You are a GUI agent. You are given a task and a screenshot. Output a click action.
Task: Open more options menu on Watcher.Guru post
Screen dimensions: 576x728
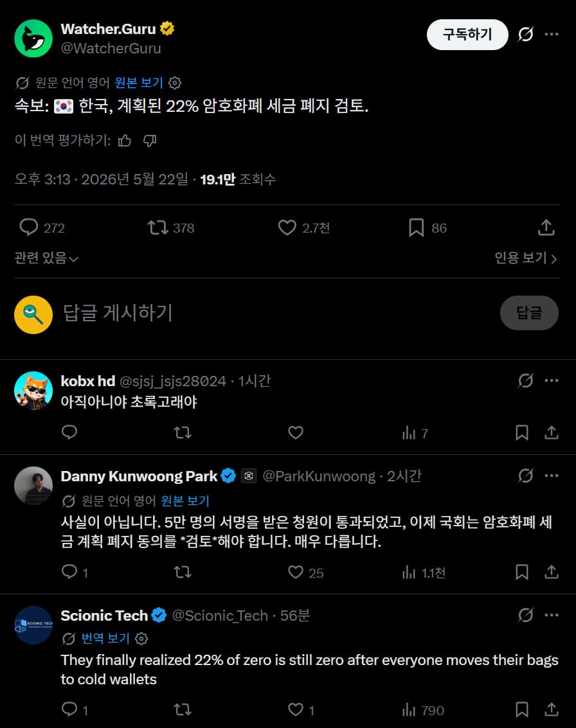tap(552, 34)
